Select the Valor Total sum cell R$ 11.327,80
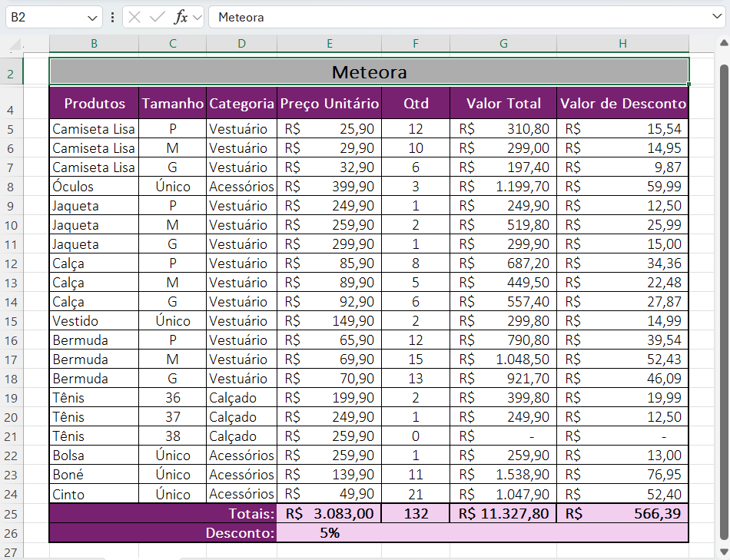The width and height of the screenshot is (730, 560). tap(503, 513)
